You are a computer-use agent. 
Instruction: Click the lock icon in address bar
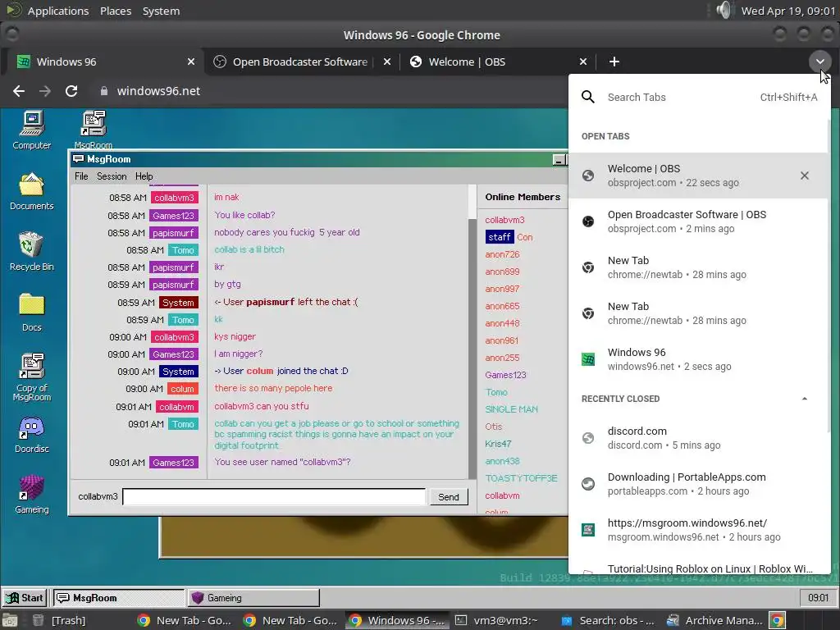(104, 91)
